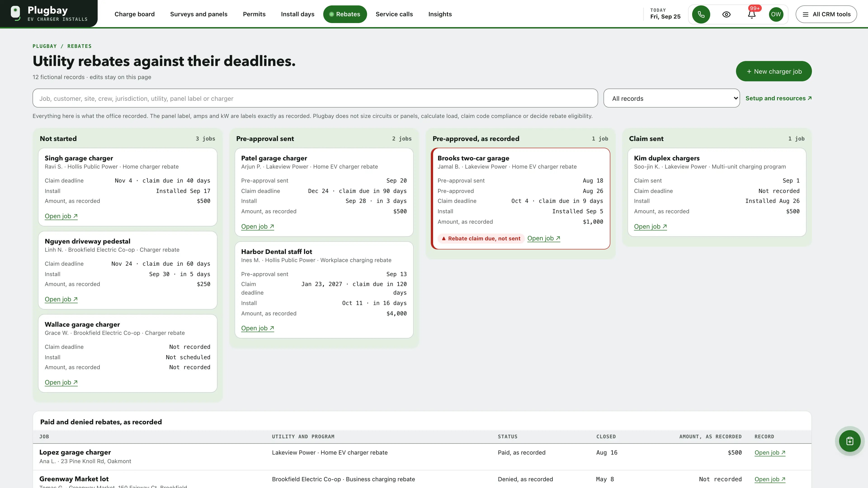Open job for Brooks two-car garage
The image size is (868, 488).
[x=543, y=238]
